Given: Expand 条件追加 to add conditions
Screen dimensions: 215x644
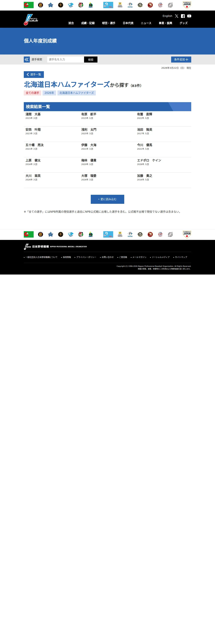Looking at the screenshot, I should [181, 60].
